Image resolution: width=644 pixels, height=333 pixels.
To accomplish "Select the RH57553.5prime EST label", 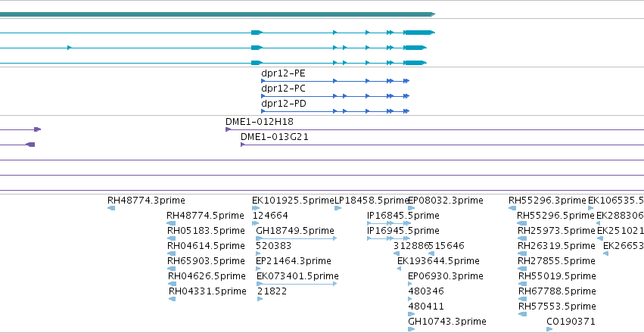I will click(x=557, y=307).
